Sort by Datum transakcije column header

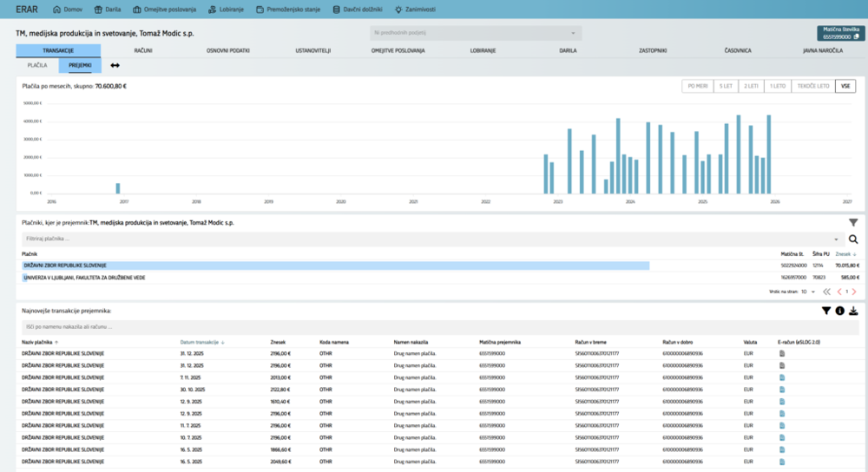(201, 342)
